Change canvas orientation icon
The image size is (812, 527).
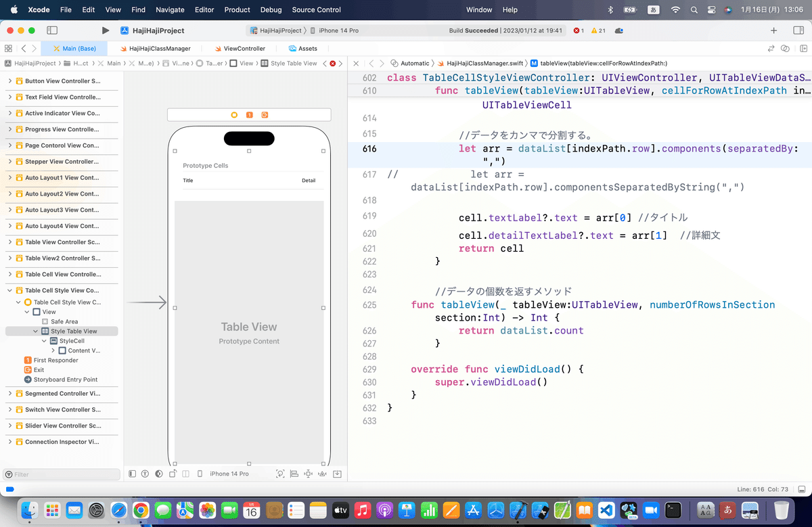pyautogui.click(x=173, y=474)
